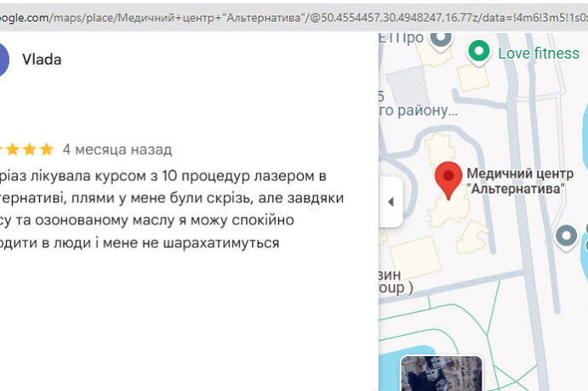
Task: Open the Vlada reviewer name link
Action: coord(42,59)
